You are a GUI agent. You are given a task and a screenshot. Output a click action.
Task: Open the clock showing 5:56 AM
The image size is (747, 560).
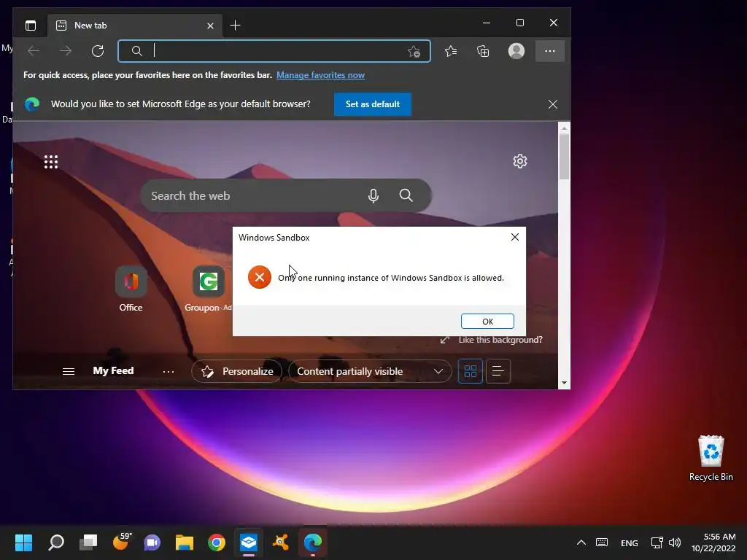point(713,542)
